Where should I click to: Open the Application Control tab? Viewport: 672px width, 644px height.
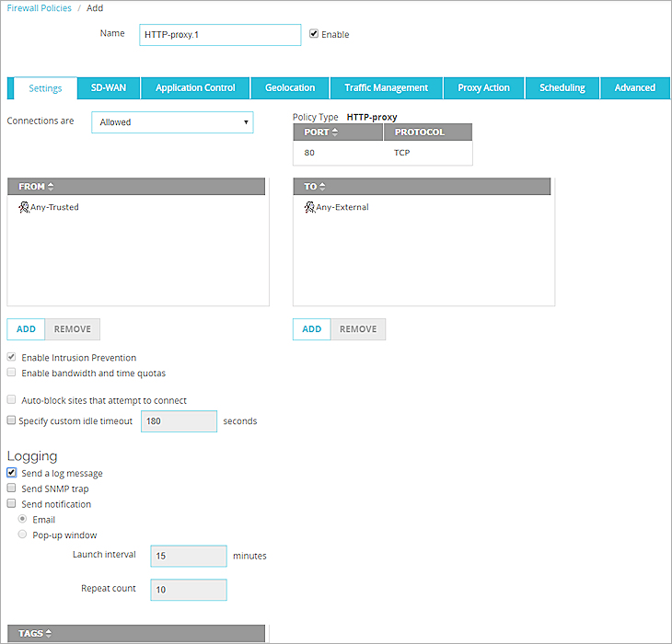195,88
